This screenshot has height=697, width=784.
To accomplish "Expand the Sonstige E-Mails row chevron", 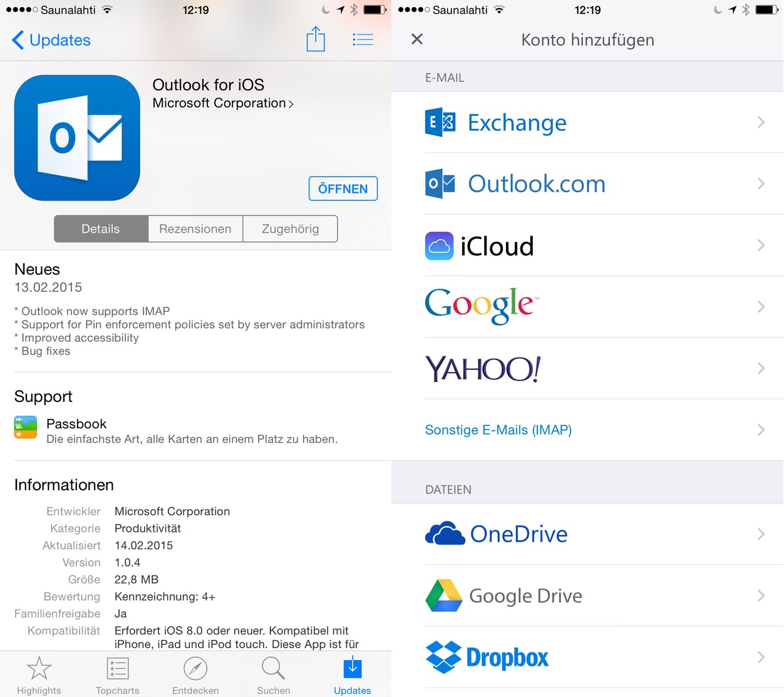I will pyautogui.click(x=761, y=430).
